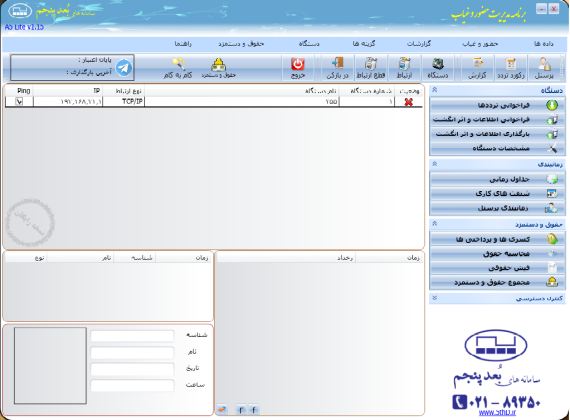
Task: Open جداول زمانی (Time tables)
Action: (497, 179)
